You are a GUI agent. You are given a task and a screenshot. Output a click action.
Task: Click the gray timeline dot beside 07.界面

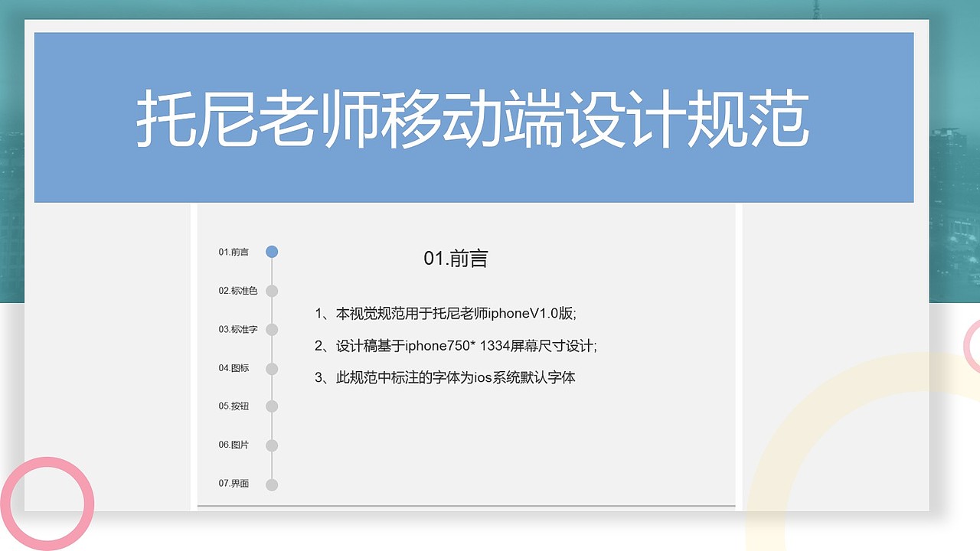[x=272, y=484]
